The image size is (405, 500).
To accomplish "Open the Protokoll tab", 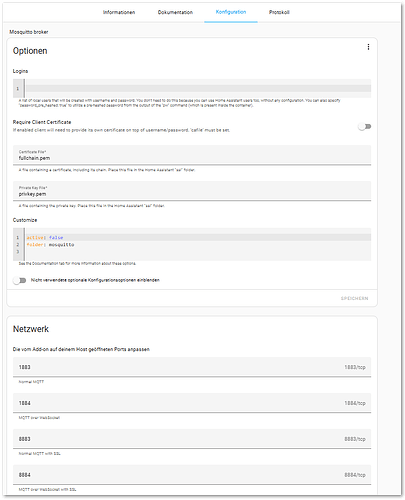I will [279, 12].
